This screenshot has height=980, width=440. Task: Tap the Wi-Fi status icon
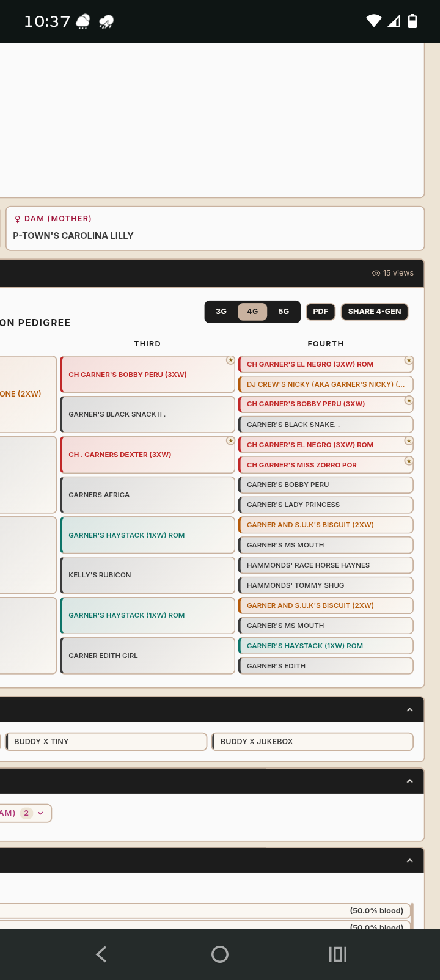[374, 21]
